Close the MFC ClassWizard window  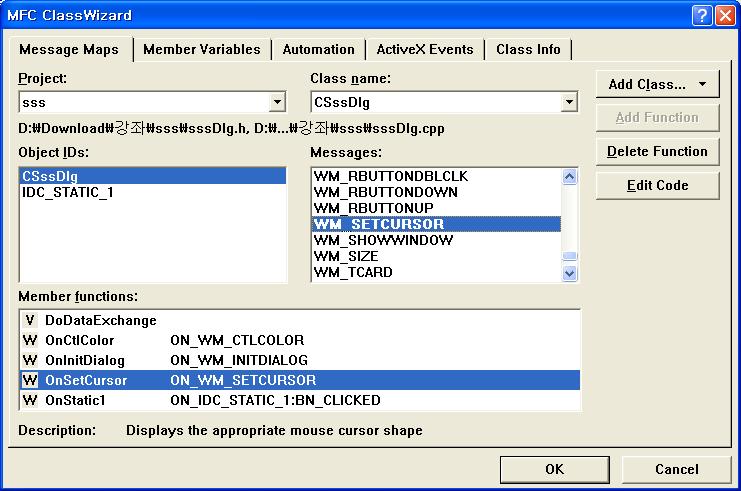[725, 16]
